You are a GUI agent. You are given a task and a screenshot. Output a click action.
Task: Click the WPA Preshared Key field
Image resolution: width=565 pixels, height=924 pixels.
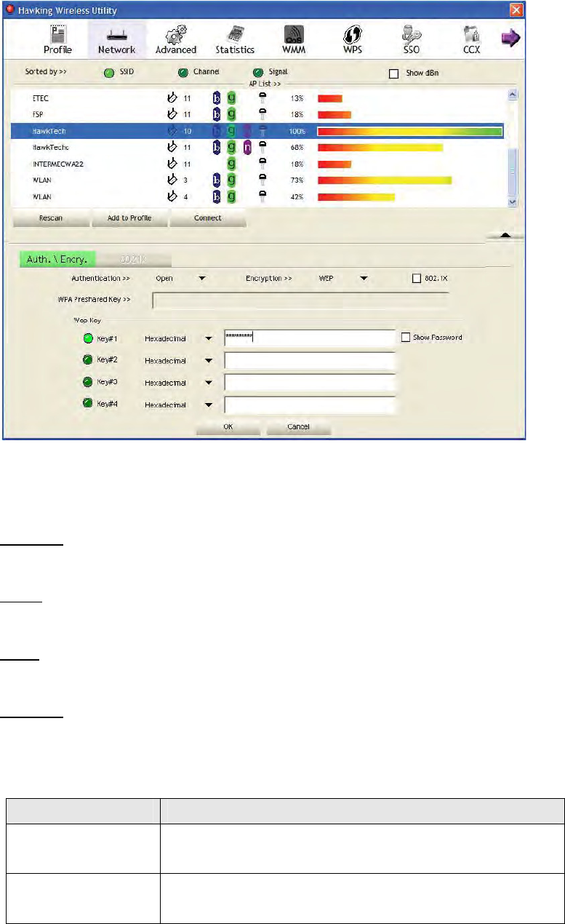[300, 300]
